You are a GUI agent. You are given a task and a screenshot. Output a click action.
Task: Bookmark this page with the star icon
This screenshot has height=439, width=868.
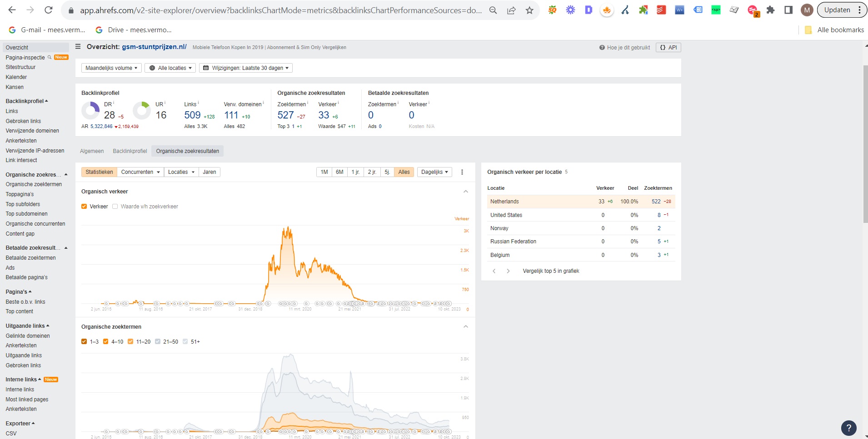(x=529, y=10)
